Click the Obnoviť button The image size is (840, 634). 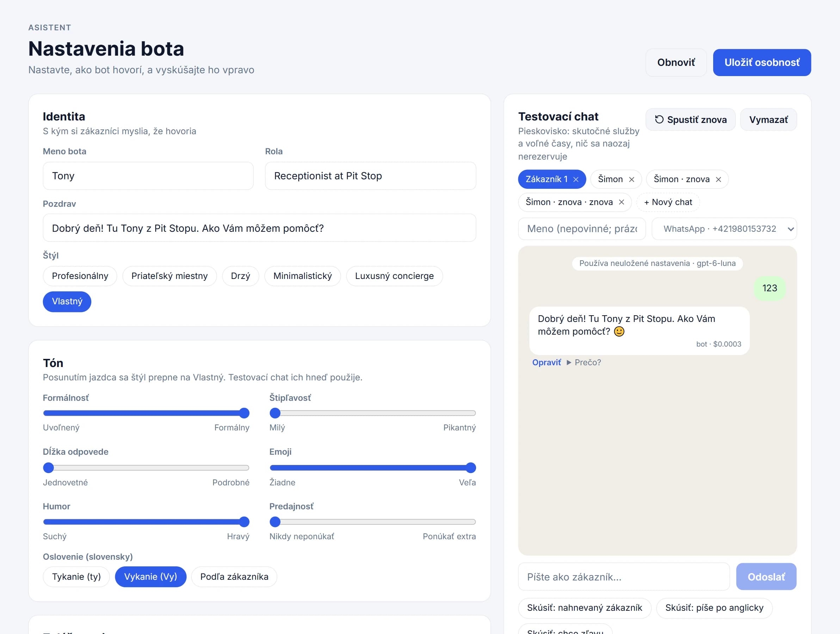pos(676,62)
